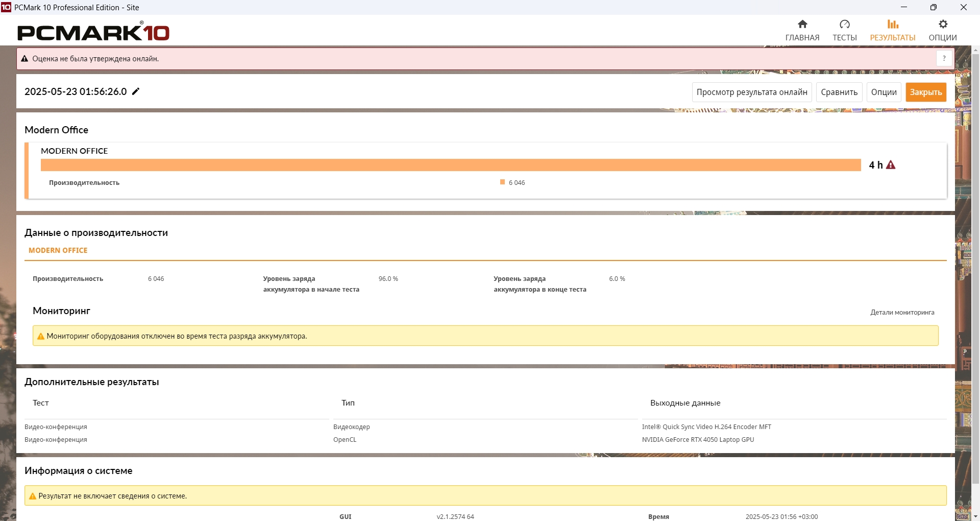Click the Дополнительные результаты heading
Screen dimensions: 980x521
coord(92,382)
